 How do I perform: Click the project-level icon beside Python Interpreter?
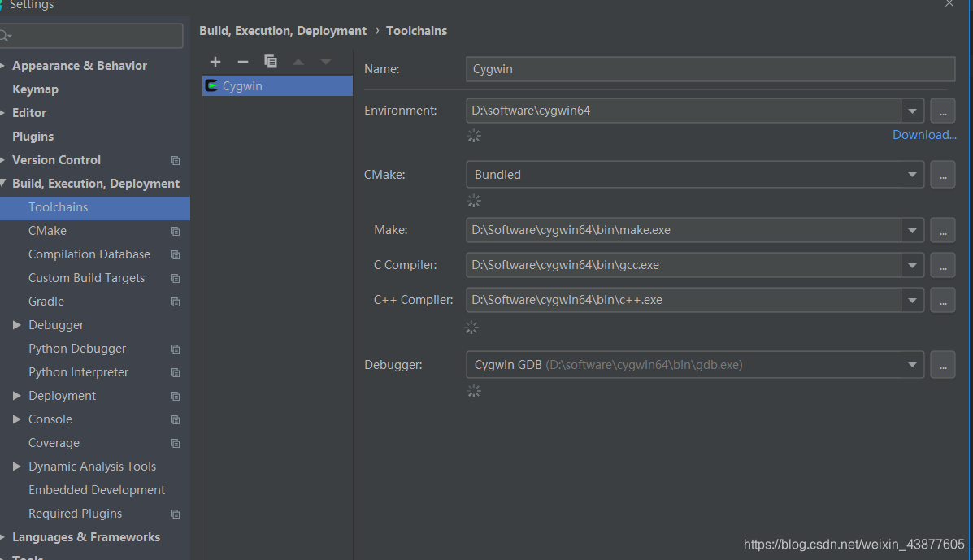click(x=175, y=372)
